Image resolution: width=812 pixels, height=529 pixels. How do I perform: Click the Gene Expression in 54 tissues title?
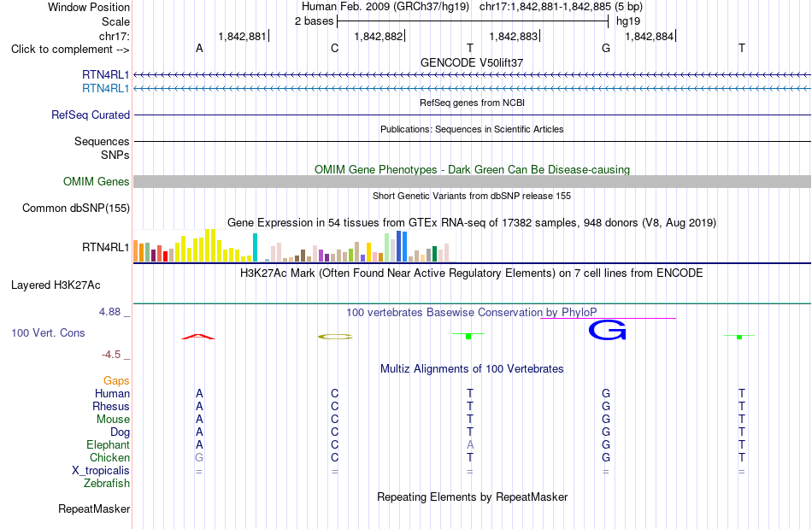click(x=472, y=222)
